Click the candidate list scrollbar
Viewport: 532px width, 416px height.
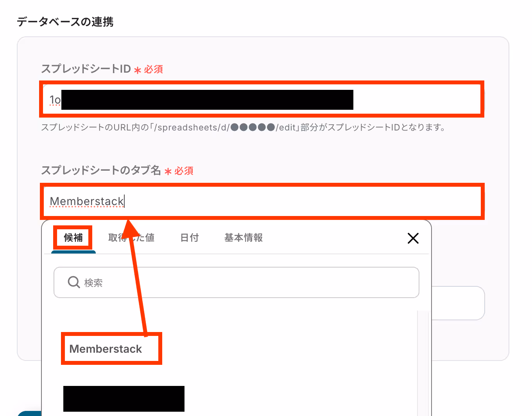pos(423,363)
